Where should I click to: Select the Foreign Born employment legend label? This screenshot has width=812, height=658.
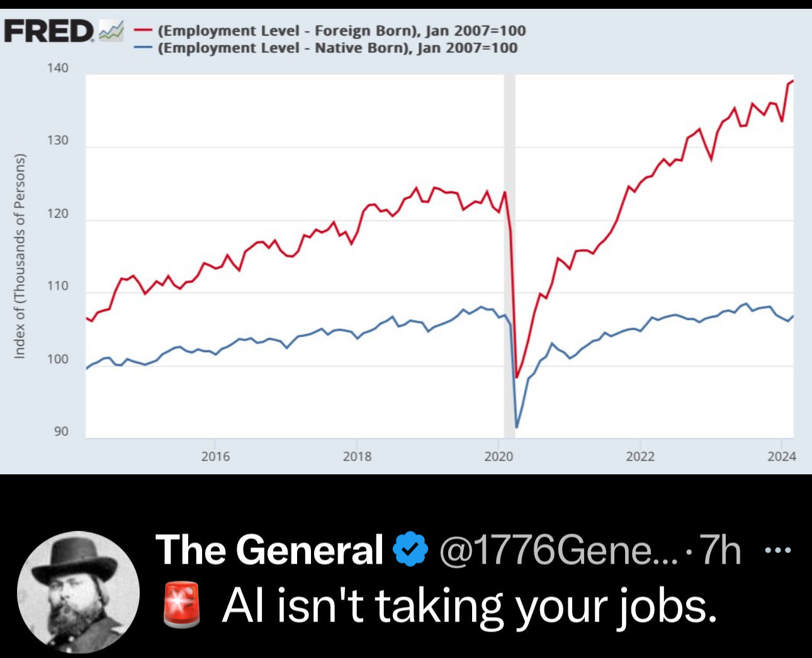pyautogui.click(x=342, y=31)
